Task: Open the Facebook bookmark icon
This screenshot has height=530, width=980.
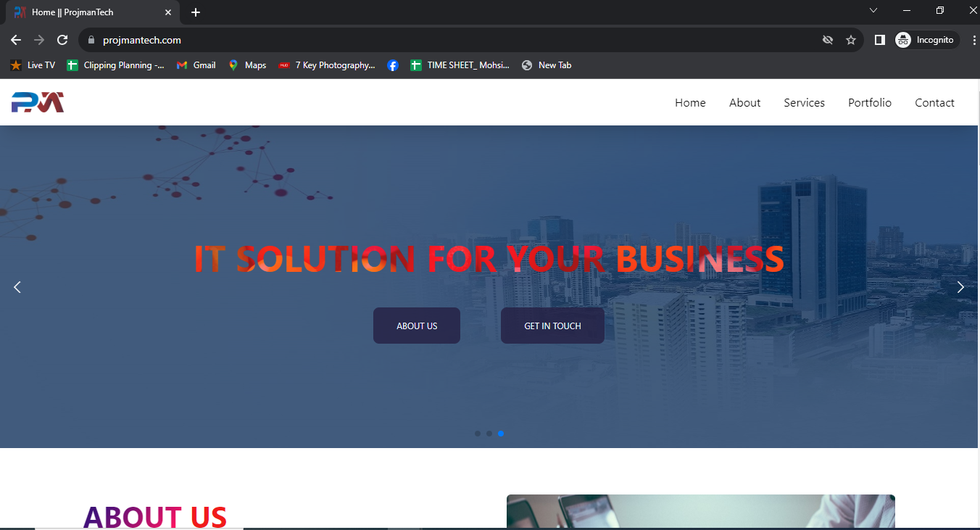Action: pyautogui.click(x=392, y=65)
